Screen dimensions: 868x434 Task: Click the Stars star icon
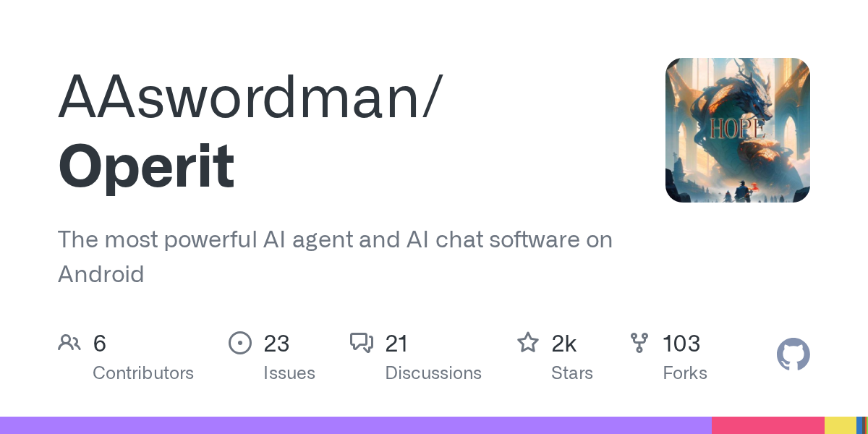point(527,343)
